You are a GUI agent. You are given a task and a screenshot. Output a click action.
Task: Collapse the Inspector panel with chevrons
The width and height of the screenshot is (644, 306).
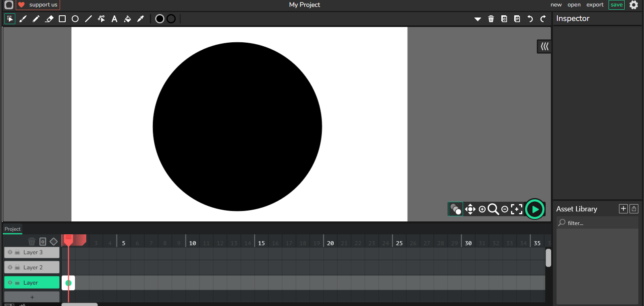point(544,47)
